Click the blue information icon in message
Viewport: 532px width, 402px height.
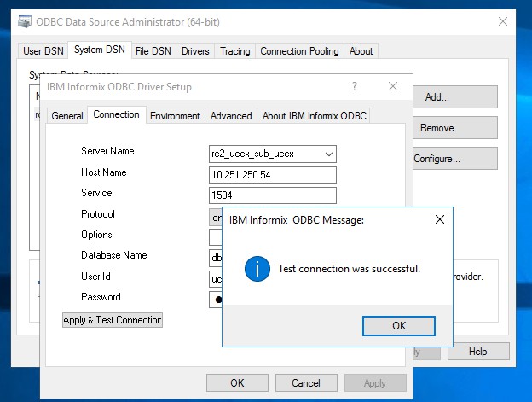coord(257,269)
